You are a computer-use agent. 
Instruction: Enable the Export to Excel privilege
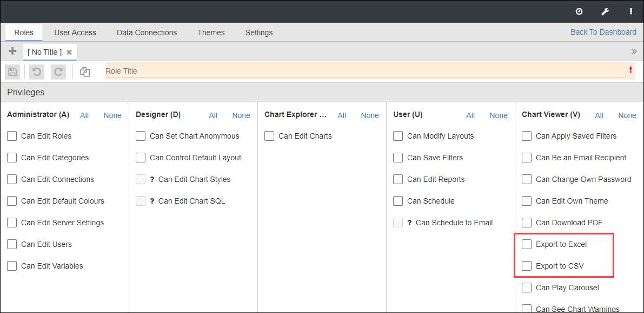[527, 244]
